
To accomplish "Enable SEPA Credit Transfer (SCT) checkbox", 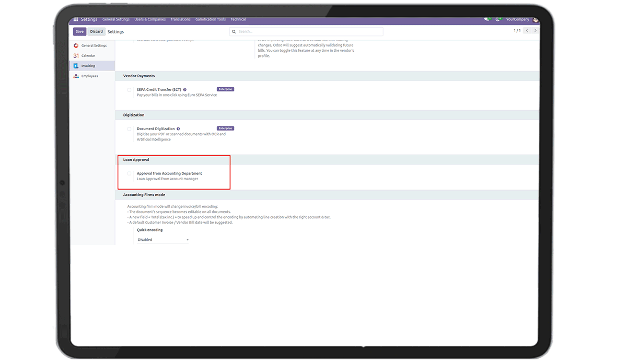I will click(x=129, y=90).
